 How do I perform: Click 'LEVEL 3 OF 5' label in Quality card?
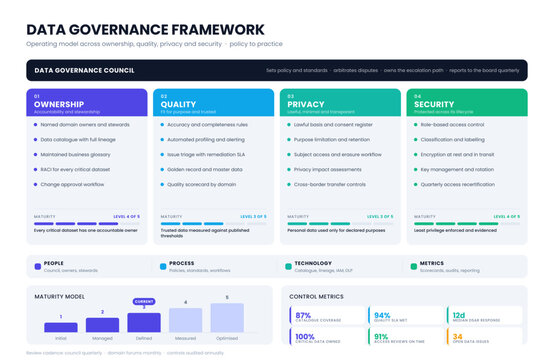coord(253,217)
